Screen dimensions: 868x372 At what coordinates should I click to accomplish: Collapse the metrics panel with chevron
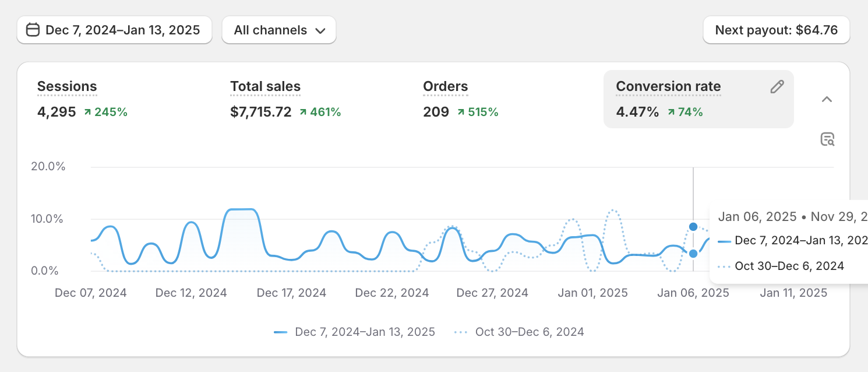[x=827, y=99]
